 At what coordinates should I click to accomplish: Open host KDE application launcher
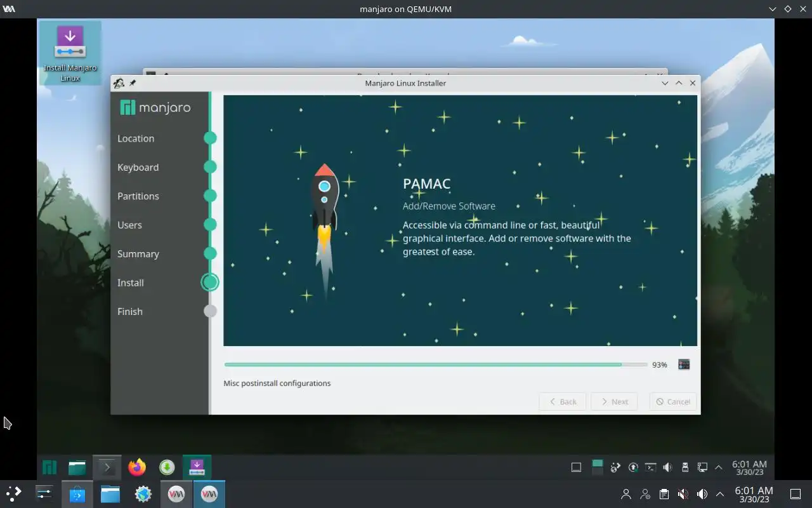pyautogui.click(x=13, y=493)
